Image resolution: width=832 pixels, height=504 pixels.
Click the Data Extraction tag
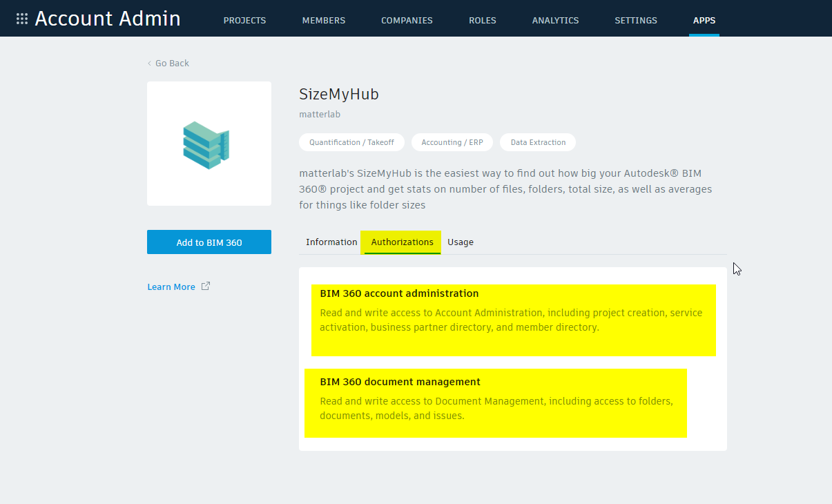538,142
